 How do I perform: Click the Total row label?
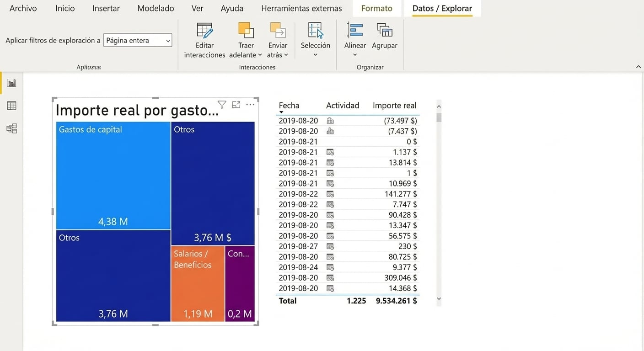click(288, 301)
